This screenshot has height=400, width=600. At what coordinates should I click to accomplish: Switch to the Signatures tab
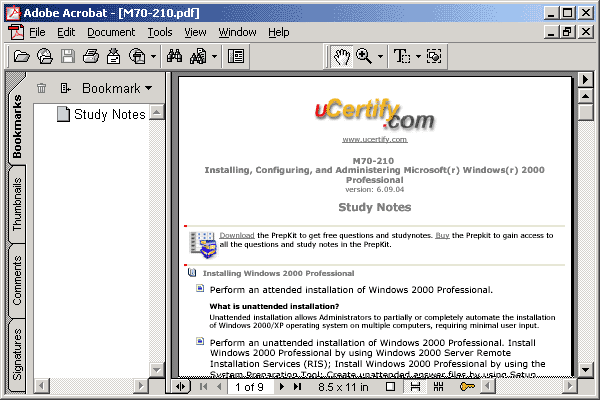coord(17,354)
